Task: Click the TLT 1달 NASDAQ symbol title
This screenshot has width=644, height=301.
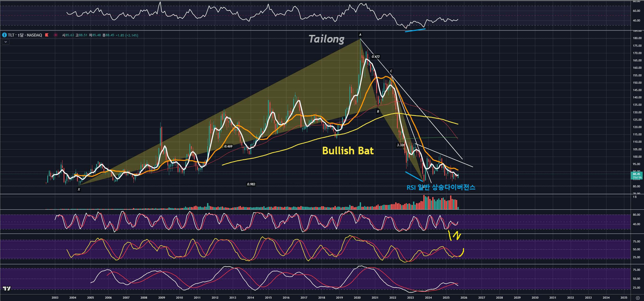Action: click(25, 35)
